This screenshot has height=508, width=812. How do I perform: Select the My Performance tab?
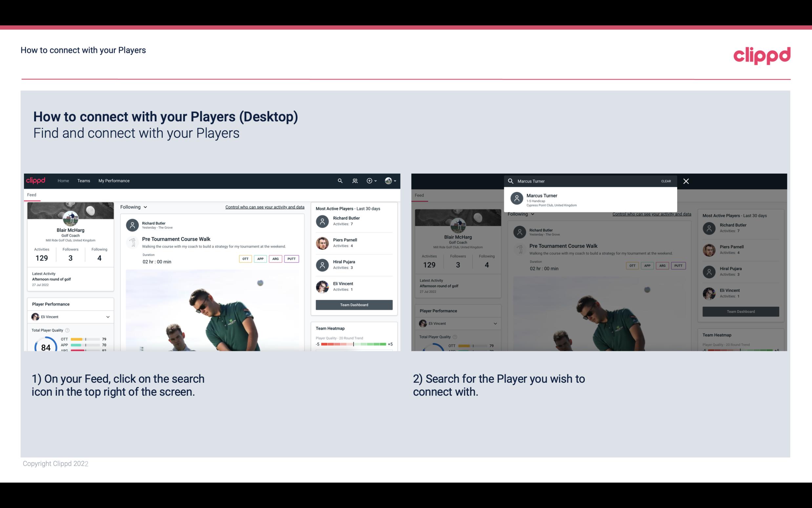tap(114, 180)
